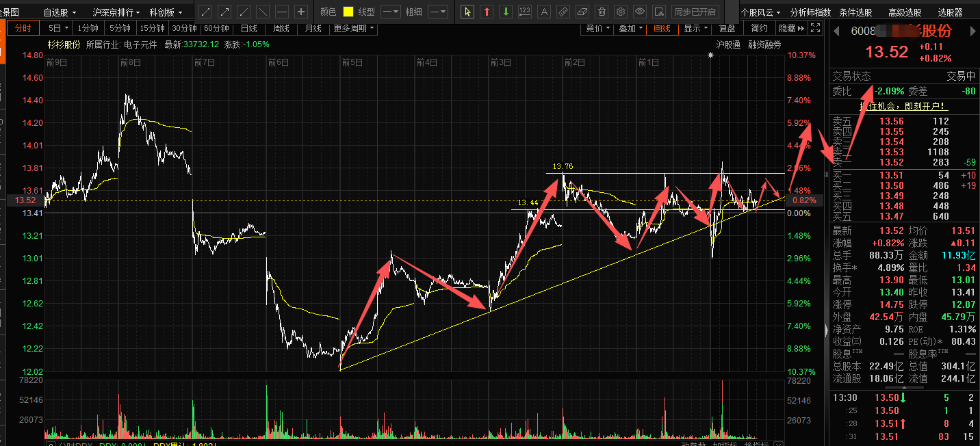Toggle the 复盘 replay mode
Image resolution: width=980 pixels, height=446 pixels.
727,28
